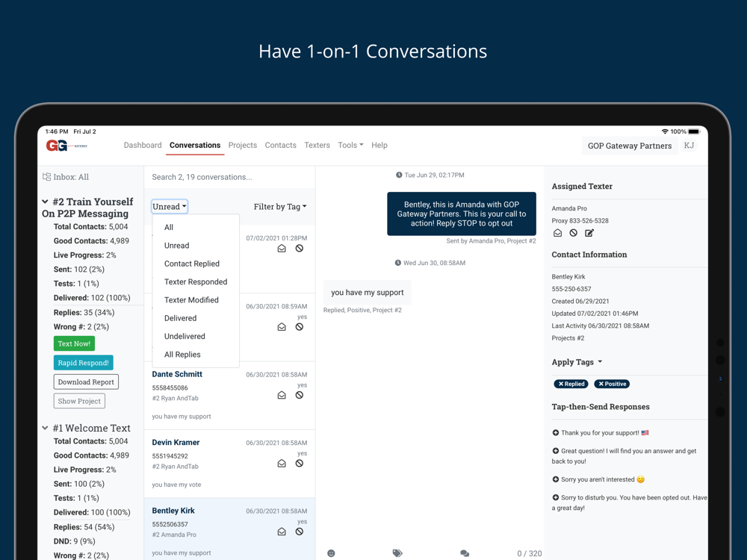The width and height of the screenshot is (747, 560).
Task: Open the Tools menu dropdown
Action: [350, 146]
